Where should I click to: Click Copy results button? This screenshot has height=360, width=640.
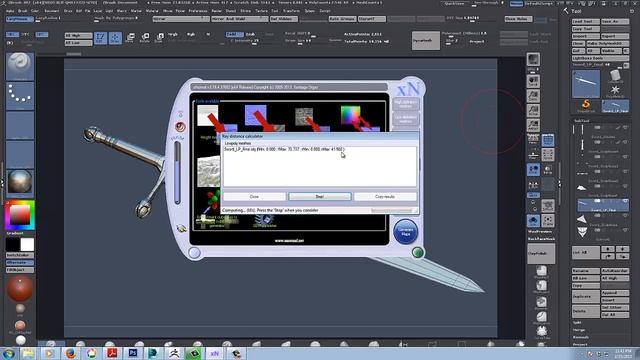385,197
